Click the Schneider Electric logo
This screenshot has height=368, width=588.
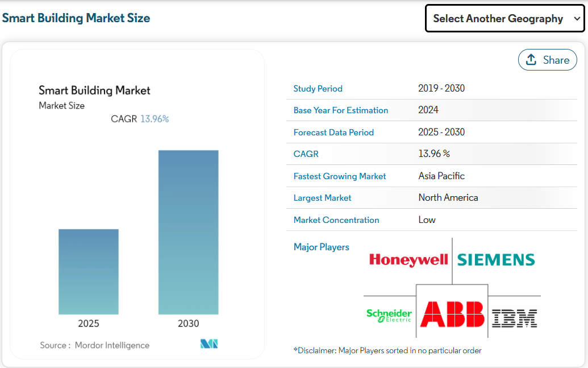pos(389,315)
